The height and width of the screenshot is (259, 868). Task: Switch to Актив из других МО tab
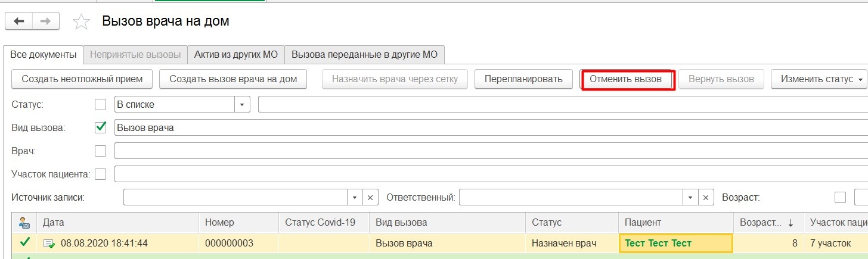[x=236, y=55]
